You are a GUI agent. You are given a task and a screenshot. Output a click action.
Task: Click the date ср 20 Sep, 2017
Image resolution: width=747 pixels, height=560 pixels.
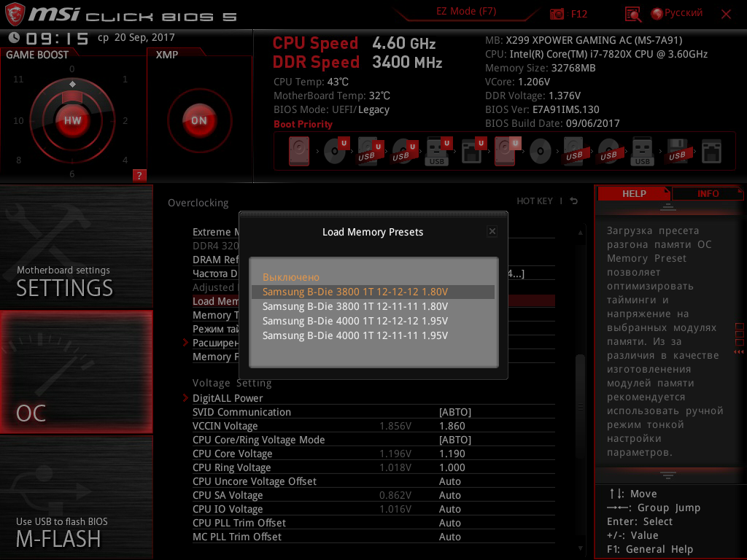tap(136, 38)
